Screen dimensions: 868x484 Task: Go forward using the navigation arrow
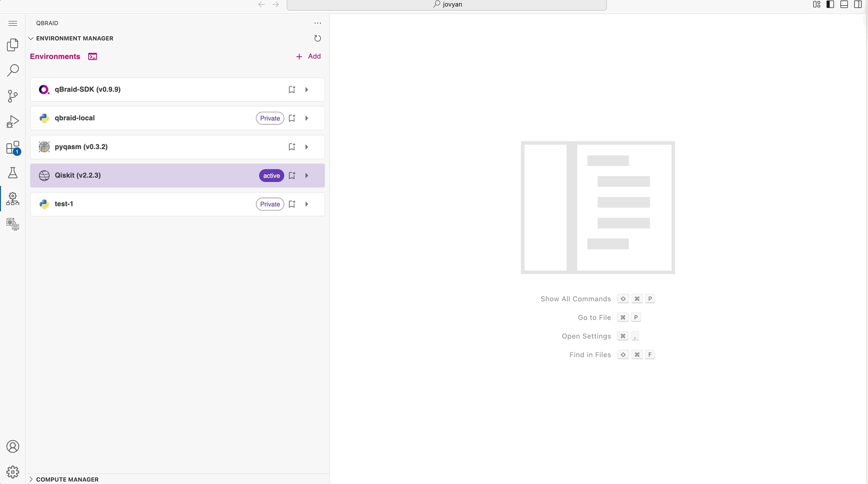coord(275,4)
